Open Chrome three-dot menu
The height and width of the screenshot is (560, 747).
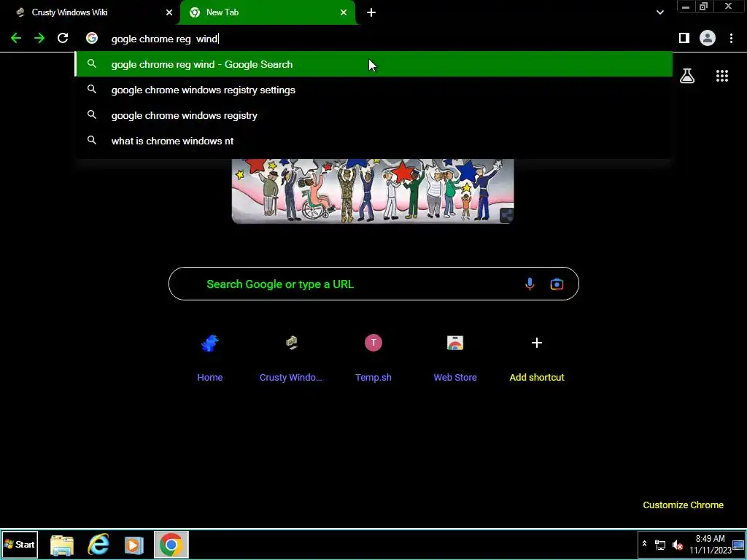click(x=731, y=38)
